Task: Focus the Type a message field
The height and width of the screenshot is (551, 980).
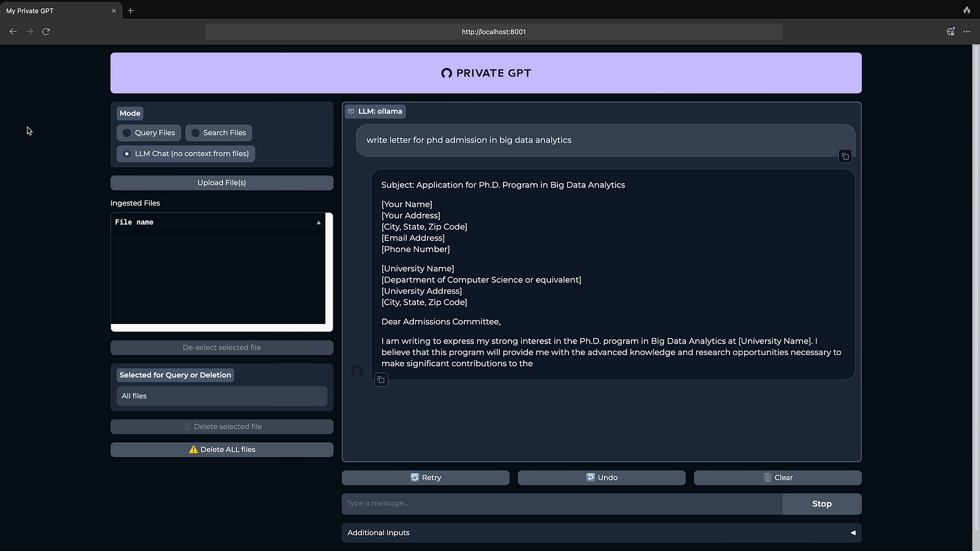Action: coord(561,503)
